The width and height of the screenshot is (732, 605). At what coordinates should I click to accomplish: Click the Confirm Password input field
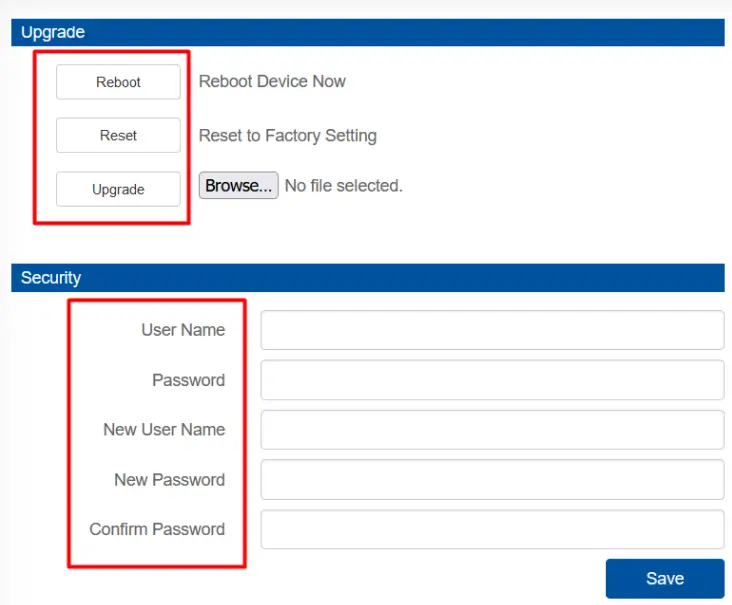pyautogui.click(x=492, y=530)
